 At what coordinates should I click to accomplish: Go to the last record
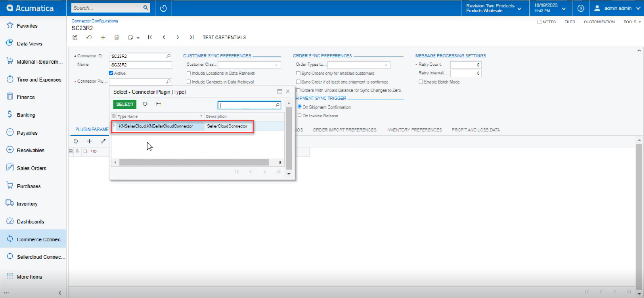click(192, 37)
